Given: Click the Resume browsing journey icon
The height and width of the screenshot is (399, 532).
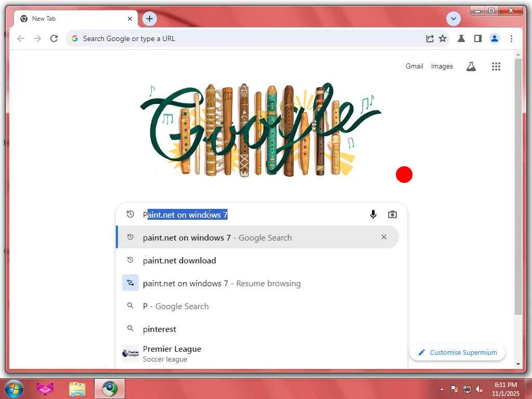Looking at the screenshot, I should tap(130, 283).
